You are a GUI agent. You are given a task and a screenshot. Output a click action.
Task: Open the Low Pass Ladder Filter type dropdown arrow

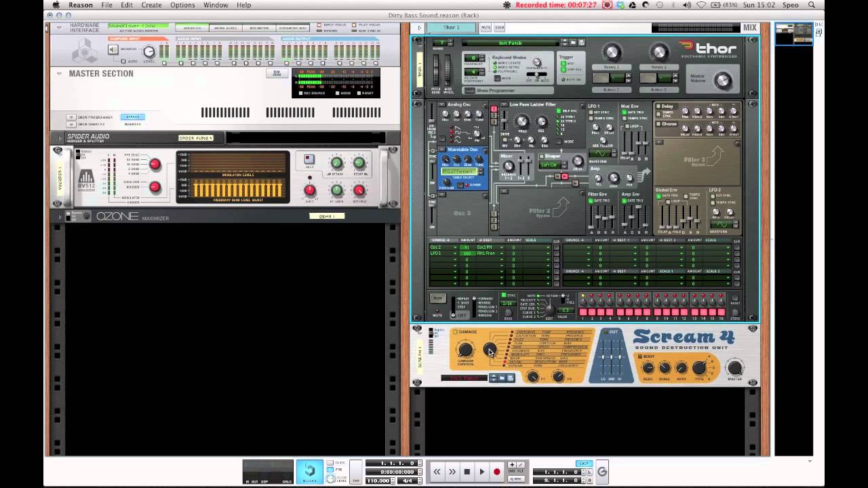point(504,104)
